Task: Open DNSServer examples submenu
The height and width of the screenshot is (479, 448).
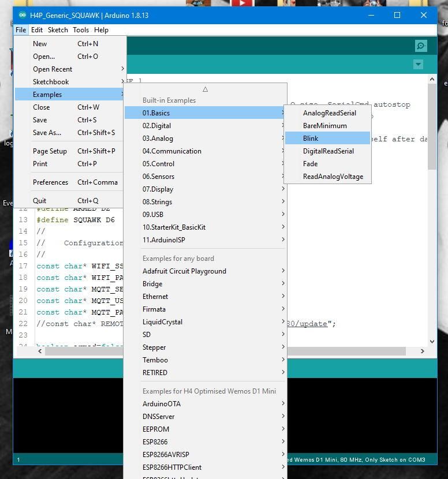Action: coord(205,416)
